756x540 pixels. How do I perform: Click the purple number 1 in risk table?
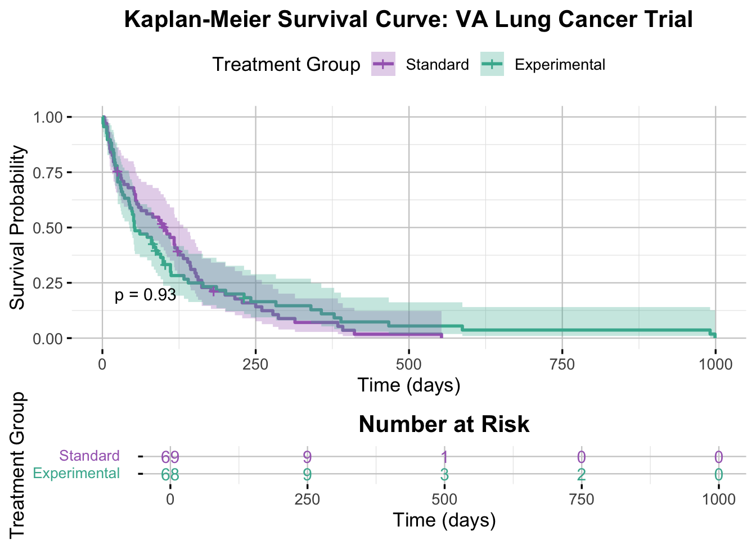pos(444,457)
